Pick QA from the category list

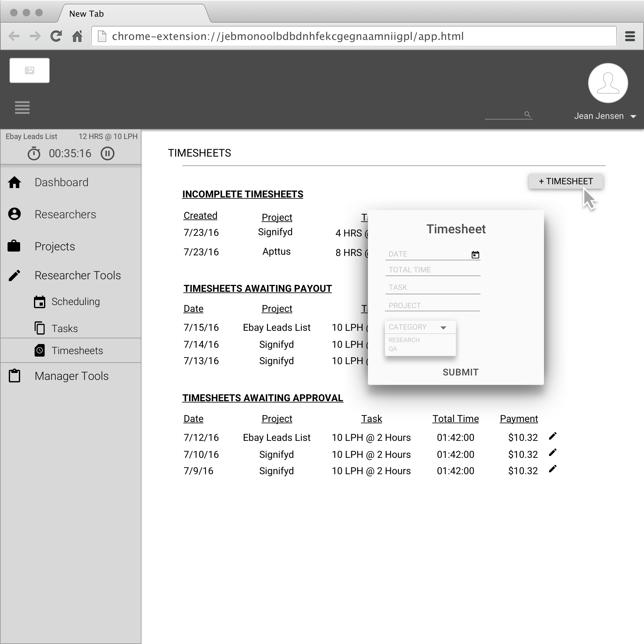coord(393,349)
